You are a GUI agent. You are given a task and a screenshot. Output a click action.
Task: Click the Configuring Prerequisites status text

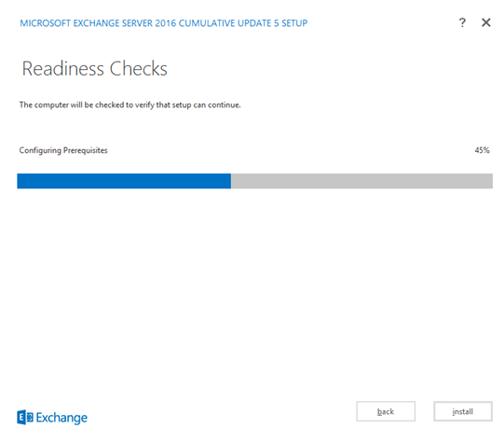pos(63,150)
